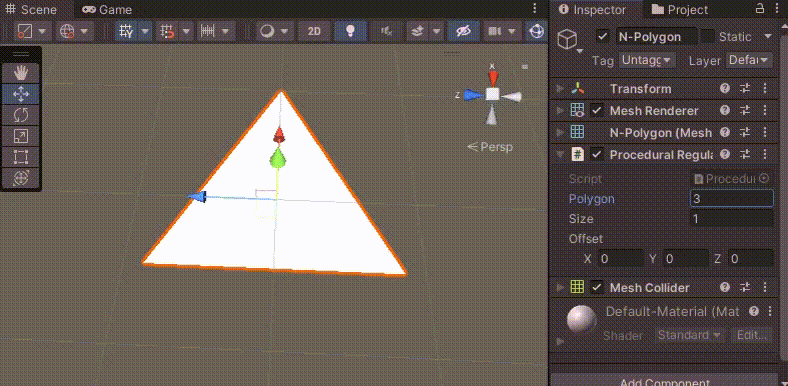Click the draw mode shading icon

coord(267,32)
